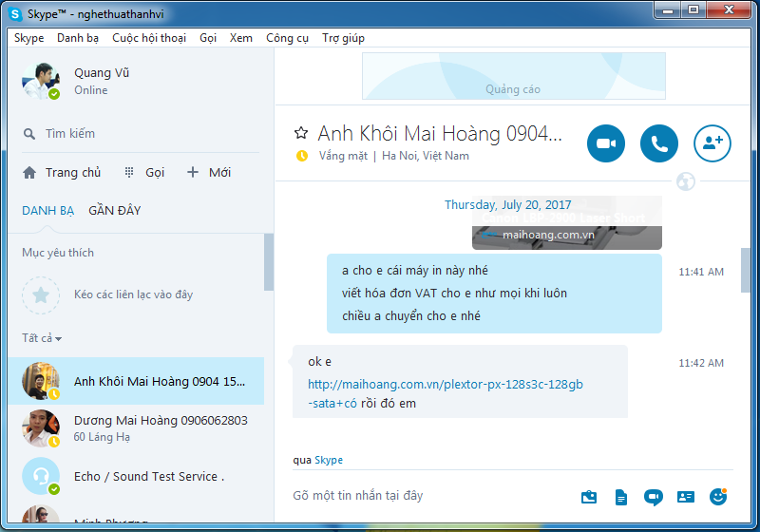Expand the Tất cả contacts filter dropdown

[x=43, y=338]
